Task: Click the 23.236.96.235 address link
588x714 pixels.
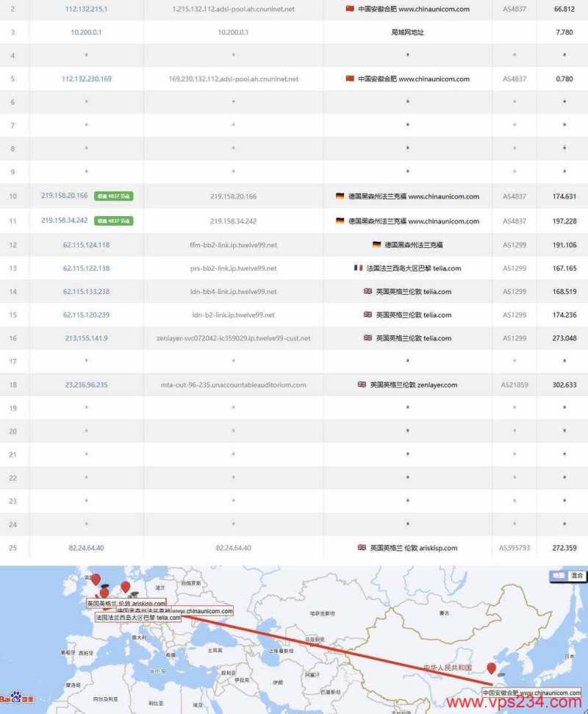Action: [x=86, y=385]
